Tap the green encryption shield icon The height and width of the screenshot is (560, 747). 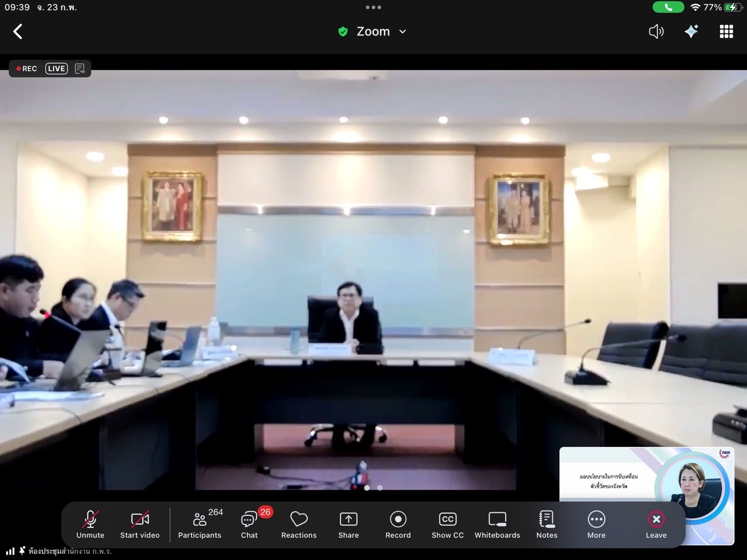click(343, 32)
